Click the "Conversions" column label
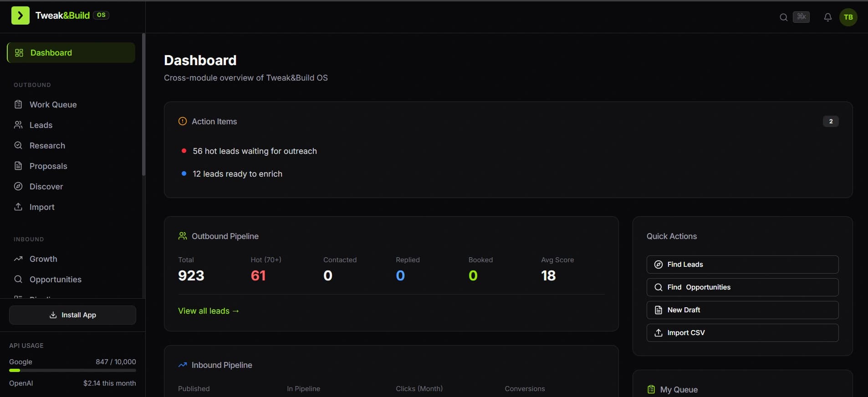This screenshot has height=397, width=868. (525, 389)
